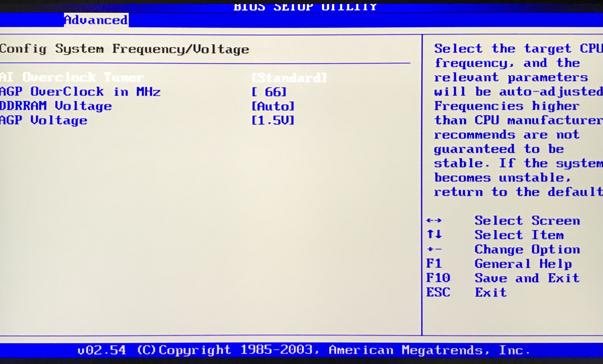Click the plus-minus Change Option icon
The image size is (603, 364).
point(434,249)
